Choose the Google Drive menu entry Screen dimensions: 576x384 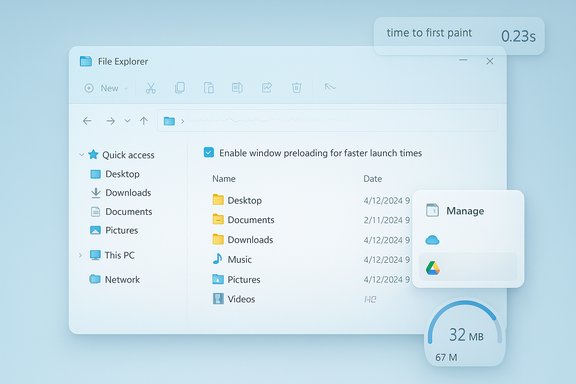click(468, 268)
